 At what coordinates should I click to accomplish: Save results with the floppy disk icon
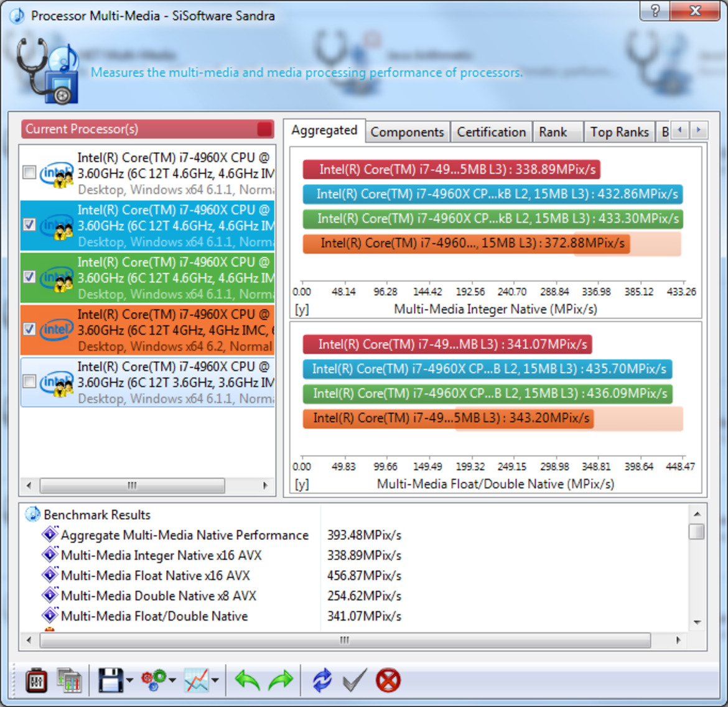(111, 680)
